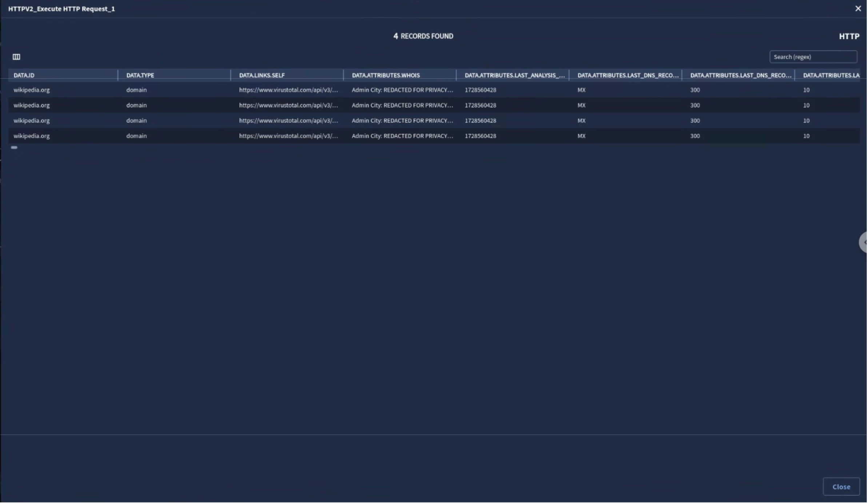
Task: Click the HTTPV2_Execute HTTP Request_1 title
Action: click(61, 9)
